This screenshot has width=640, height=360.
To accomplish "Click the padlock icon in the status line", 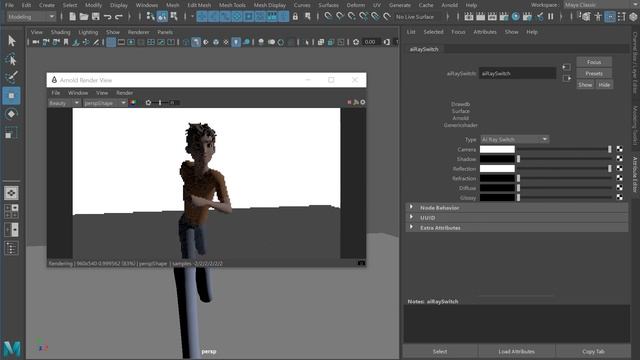I will tap(295, 17).
